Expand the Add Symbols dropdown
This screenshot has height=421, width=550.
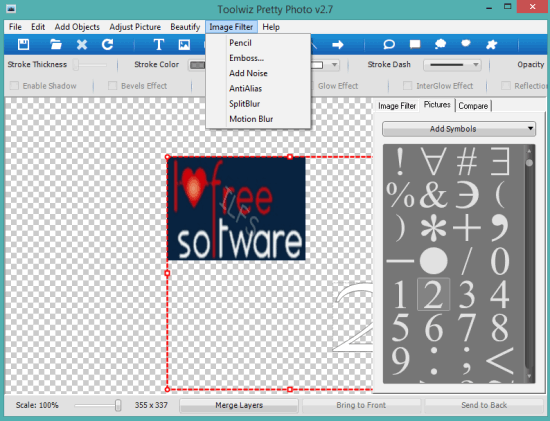[x=459, y=129]
